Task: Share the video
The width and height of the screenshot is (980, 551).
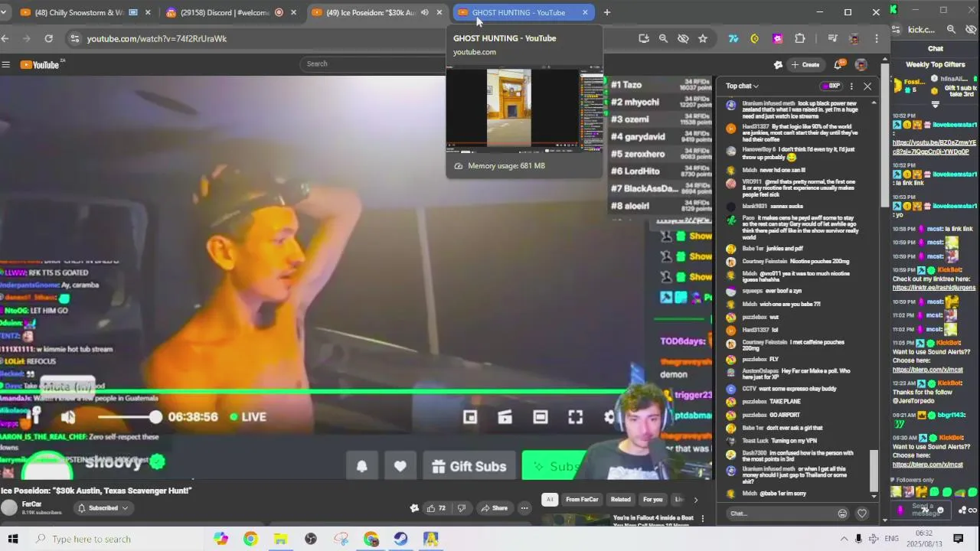Action: (x=494, y=508)
